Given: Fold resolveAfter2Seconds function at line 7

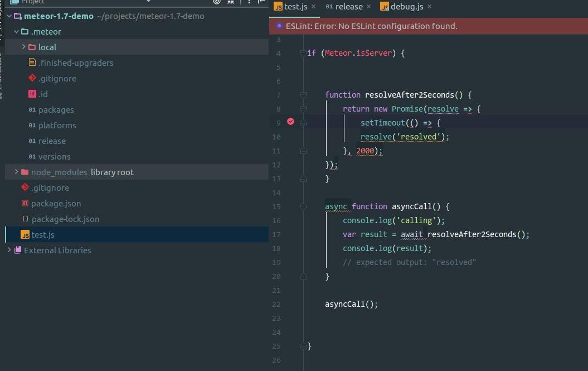Looking at the screenshot, I should pyautogui.click(x=303, y=95).
